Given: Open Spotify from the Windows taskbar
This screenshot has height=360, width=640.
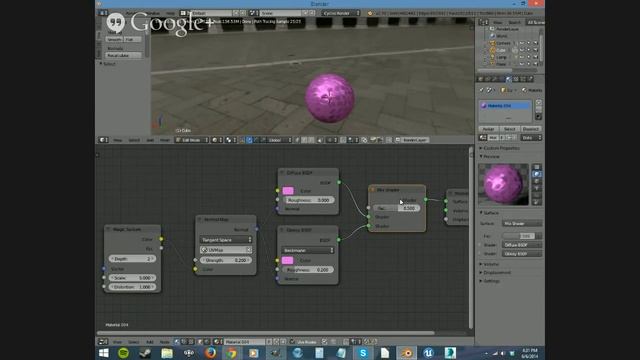Looking at the screenshot, I should [x=123, y=353].
